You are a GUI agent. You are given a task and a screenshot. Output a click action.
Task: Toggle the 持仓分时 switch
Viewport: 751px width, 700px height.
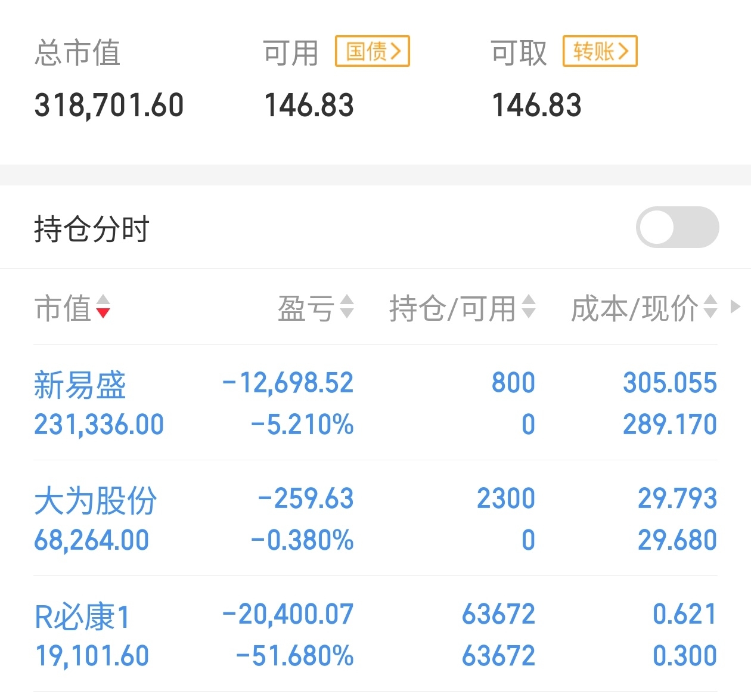coord(677,227)
